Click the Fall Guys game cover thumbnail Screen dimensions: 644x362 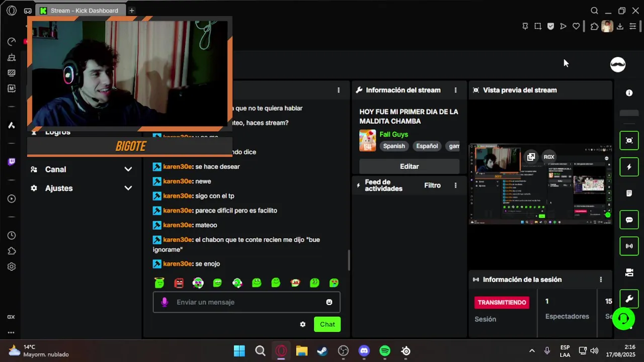pos(367,140)
